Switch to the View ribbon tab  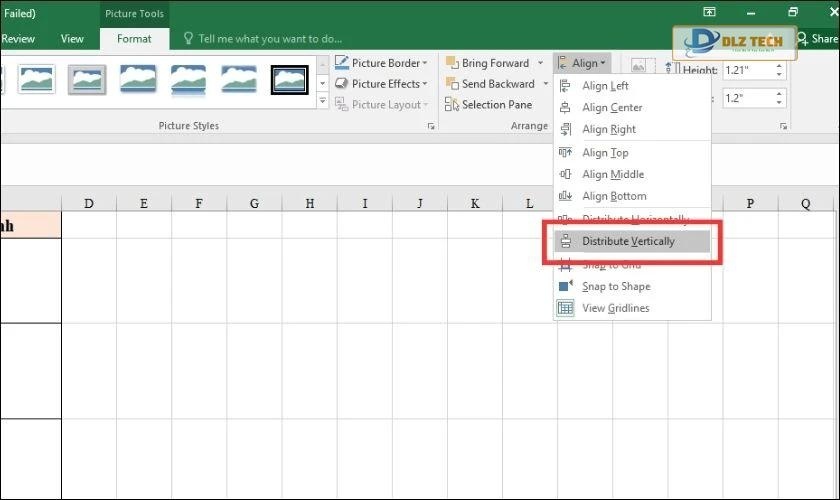(x=72, y=39)
